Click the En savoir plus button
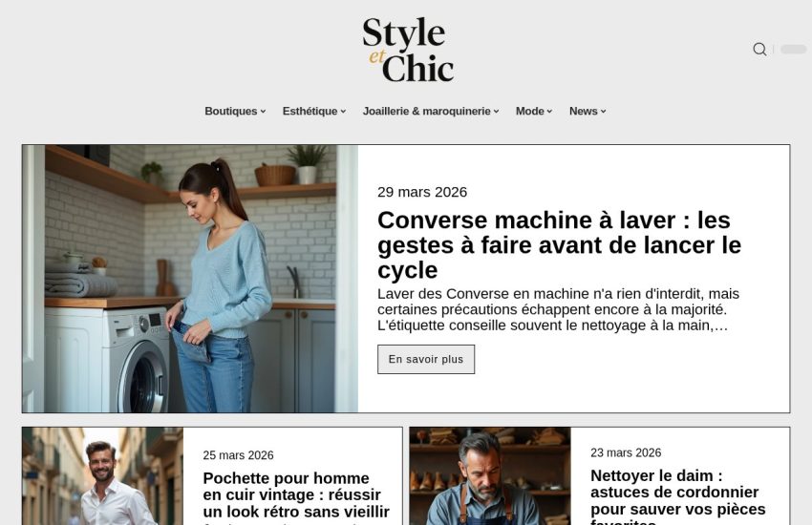Viewport: 812px width, 525px height. coord(426,359)
